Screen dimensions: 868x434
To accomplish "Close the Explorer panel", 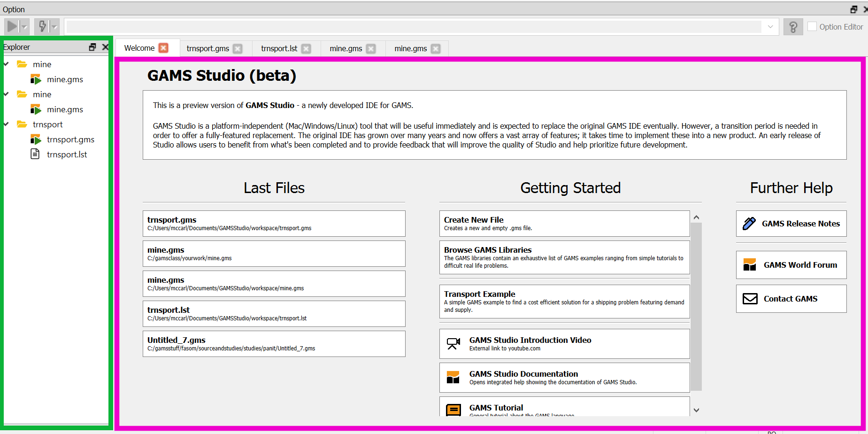I will click(x=105, y=47).
